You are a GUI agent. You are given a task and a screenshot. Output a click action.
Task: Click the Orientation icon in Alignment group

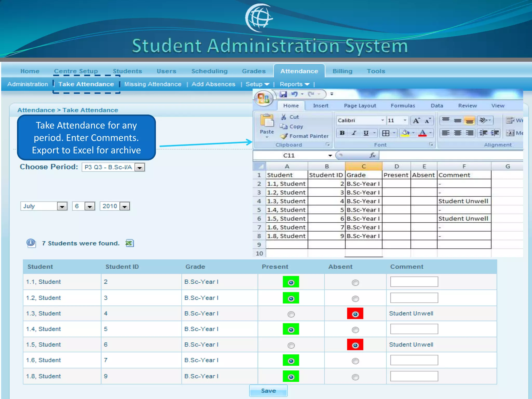coord(483,120)
